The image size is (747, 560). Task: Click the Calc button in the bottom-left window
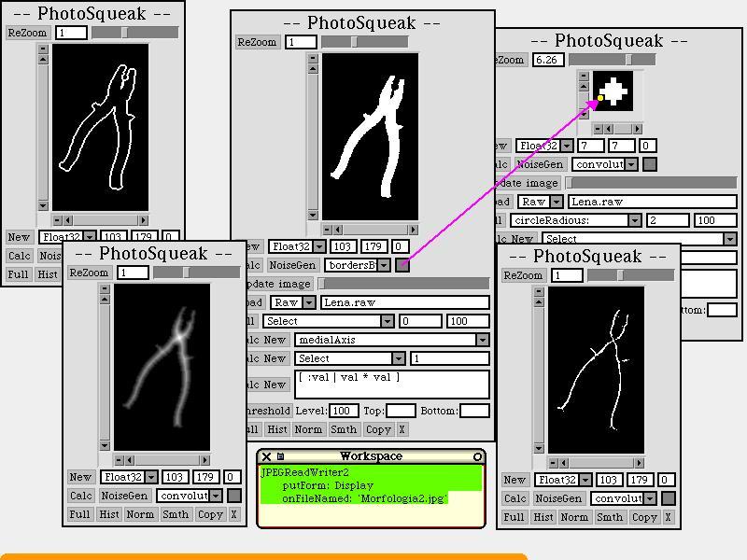coord(81,496)
